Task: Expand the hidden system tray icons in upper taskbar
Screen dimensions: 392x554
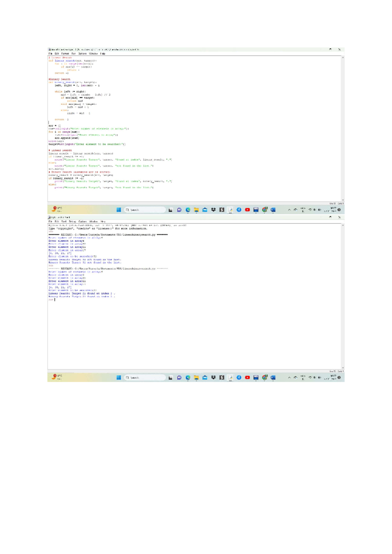Action: pyautogui.click(x=289, y=210)
